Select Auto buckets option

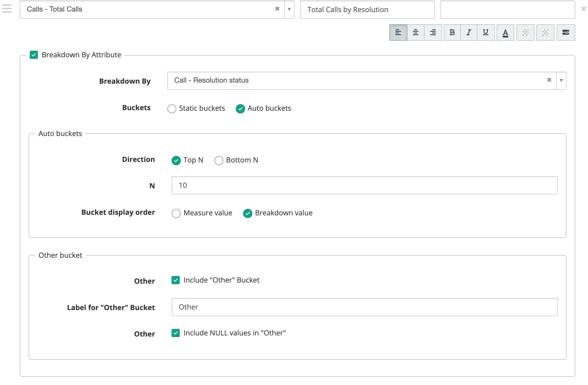pyautogui.click(x=240, y=109)
